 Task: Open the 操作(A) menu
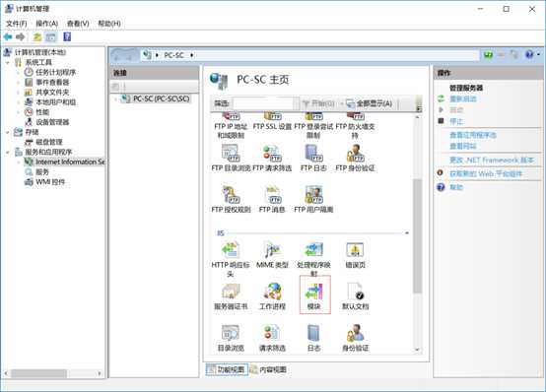[46, 24]
